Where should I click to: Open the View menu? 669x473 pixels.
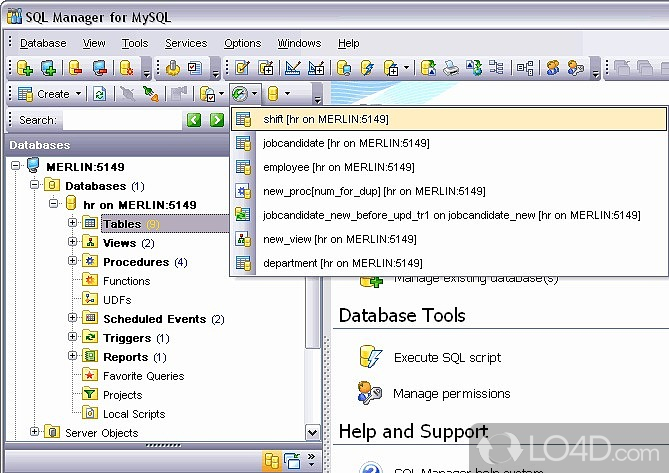tap(94, 43)
